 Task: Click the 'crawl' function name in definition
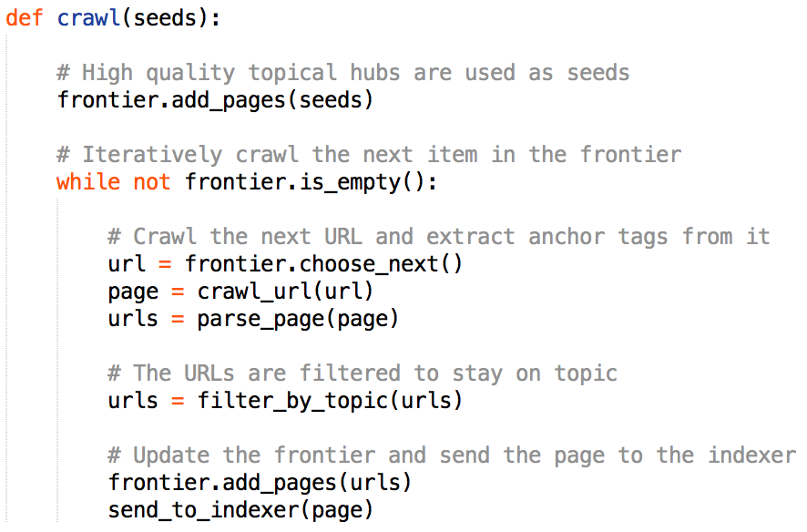tap(89, 18)
